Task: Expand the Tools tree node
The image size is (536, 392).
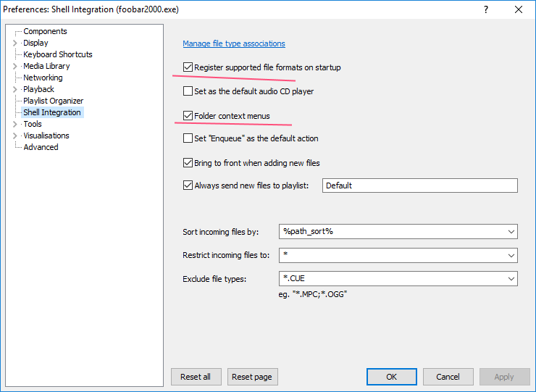Action: coord(15,124)
